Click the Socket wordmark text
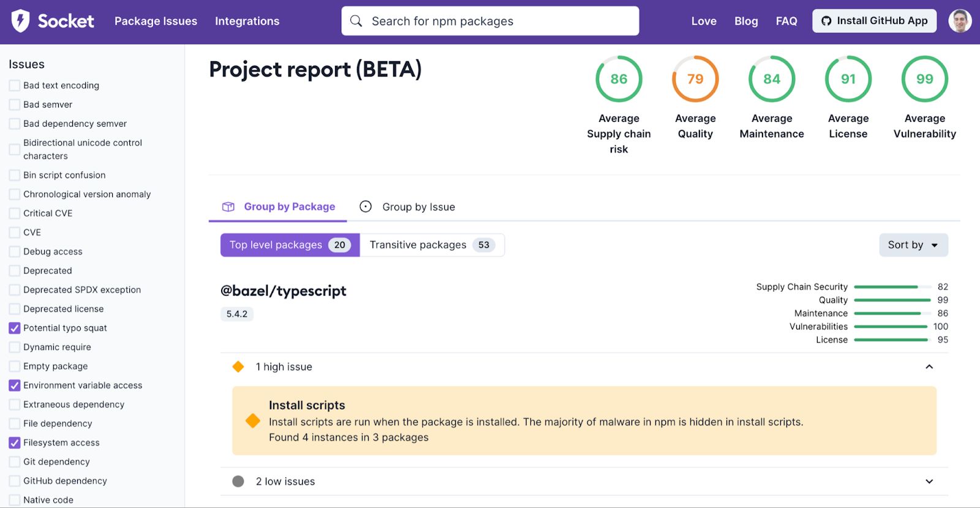The height and width of the screenshot is (508, 980). tap(66, 21)
